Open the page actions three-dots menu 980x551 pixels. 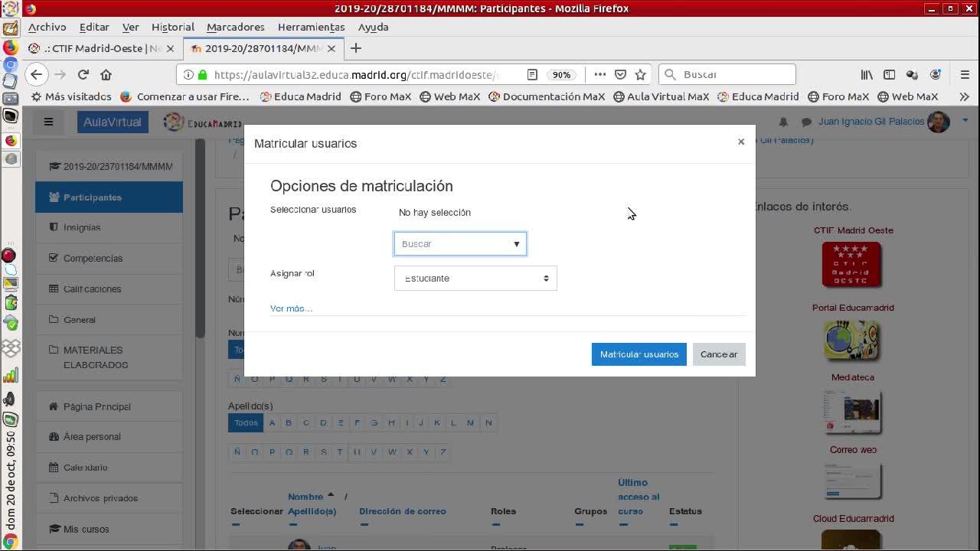click(599, 74)
